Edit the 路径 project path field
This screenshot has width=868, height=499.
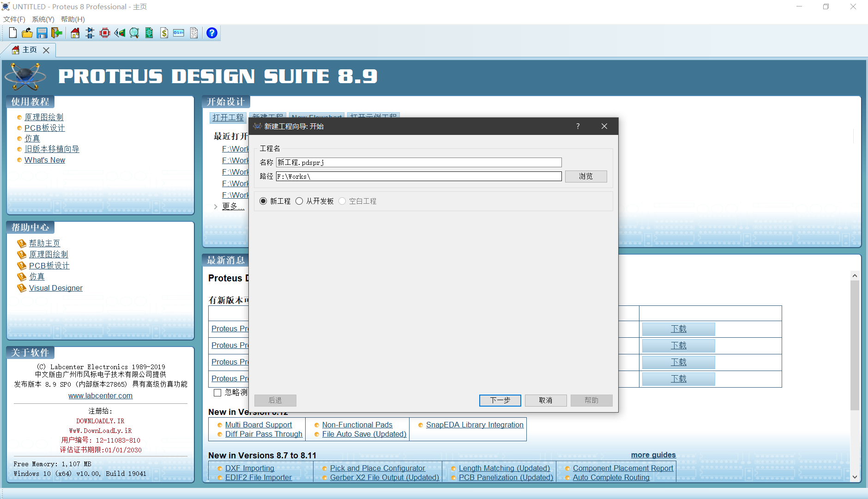tap(419, 176)
